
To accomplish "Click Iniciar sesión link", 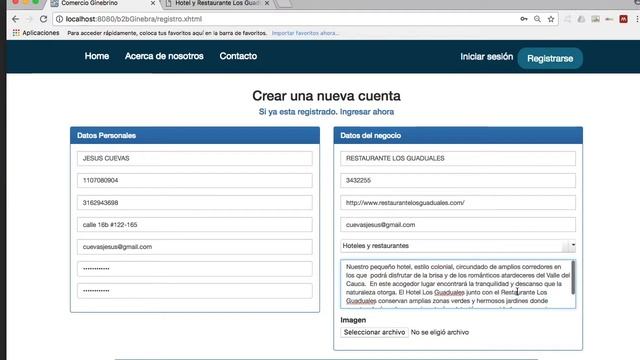I will point(487,57).
